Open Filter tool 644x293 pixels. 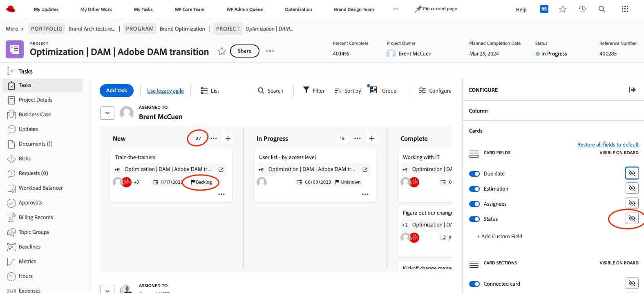pyautogui.click(x=314, y=91)
